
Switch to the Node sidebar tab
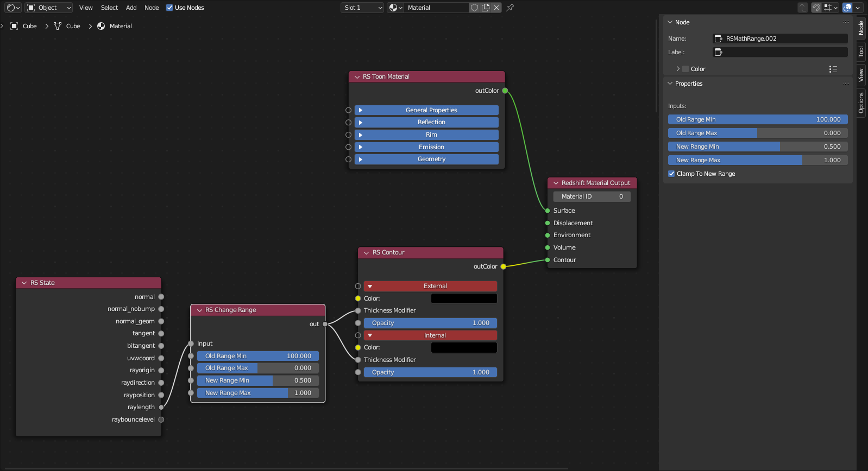[861, 28]
